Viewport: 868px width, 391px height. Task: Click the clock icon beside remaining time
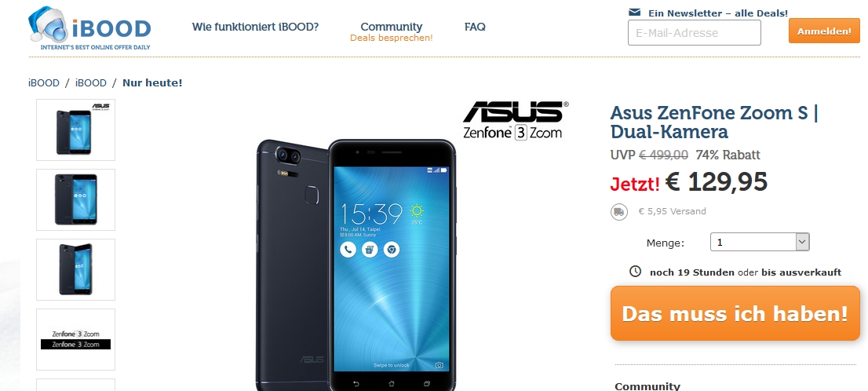[636, 272]
